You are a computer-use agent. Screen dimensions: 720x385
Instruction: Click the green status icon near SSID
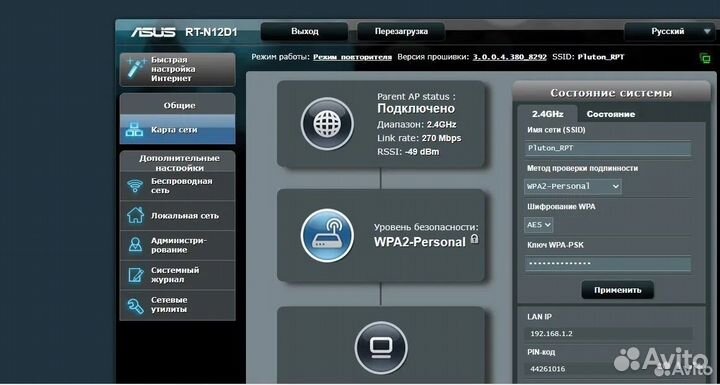[705, 58]
